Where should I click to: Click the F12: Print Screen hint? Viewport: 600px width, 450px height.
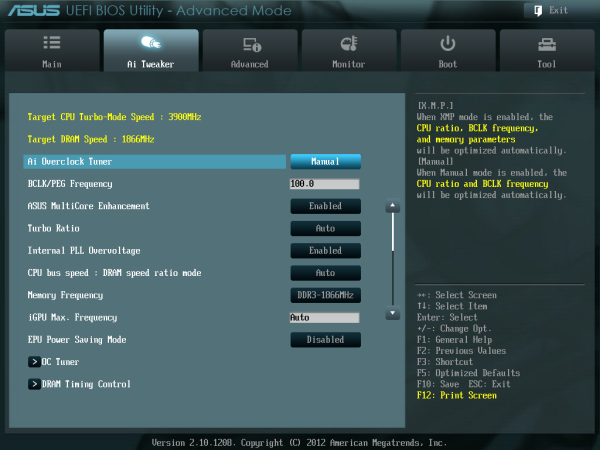(457, 395)
